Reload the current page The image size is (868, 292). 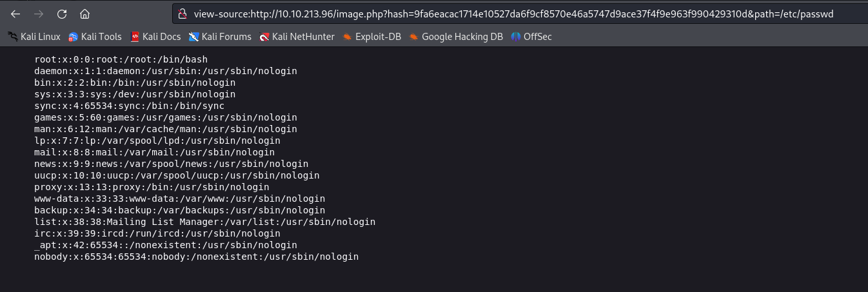tap(62, 14)
